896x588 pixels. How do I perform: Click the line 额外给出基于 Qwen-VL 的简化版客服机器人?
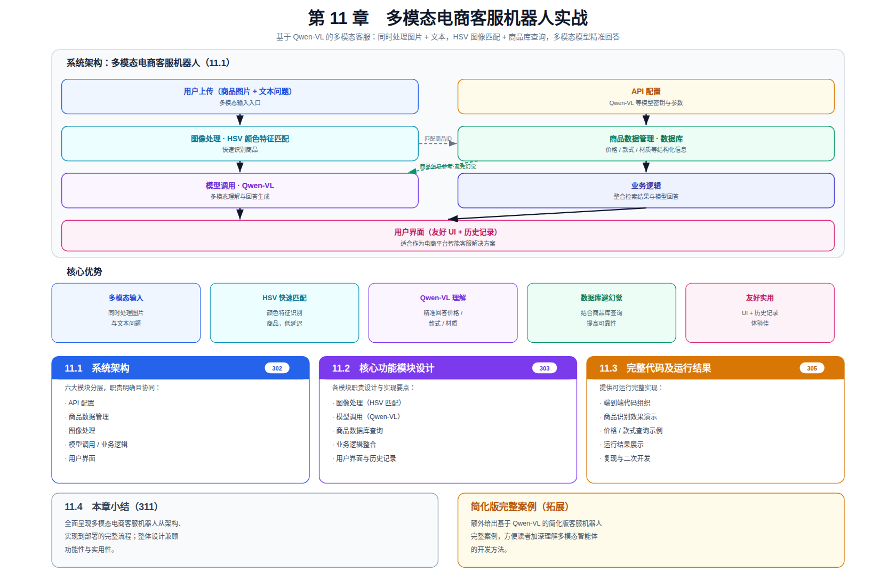[x=536, y=523]
